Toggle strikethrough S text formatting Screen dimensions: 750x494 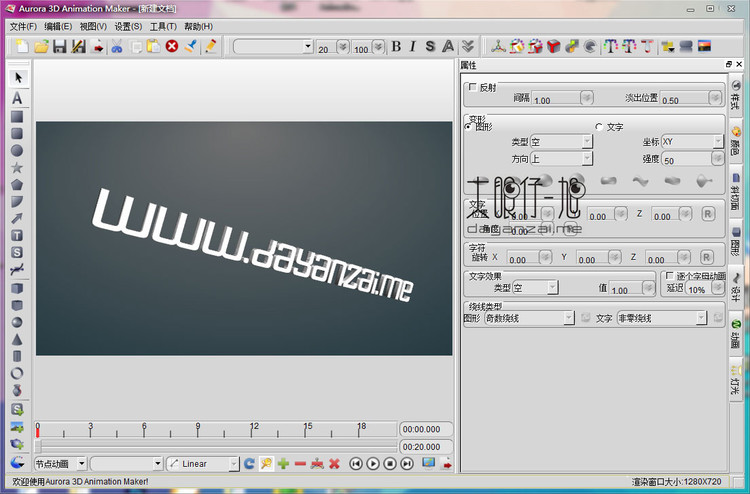pyautogui.click(x=430, y=46)
